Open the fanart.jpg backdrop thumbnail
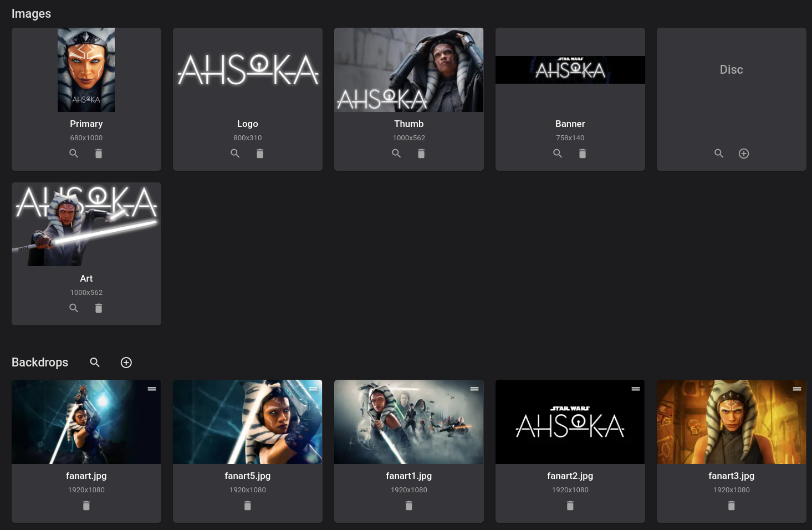 click(x=86, y=422)
